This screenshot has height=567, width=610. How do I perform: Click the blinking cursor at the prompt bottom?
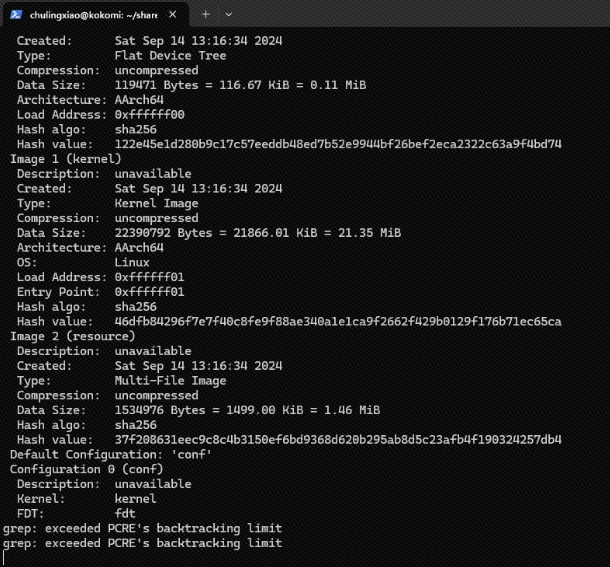(x=4, y=558)
